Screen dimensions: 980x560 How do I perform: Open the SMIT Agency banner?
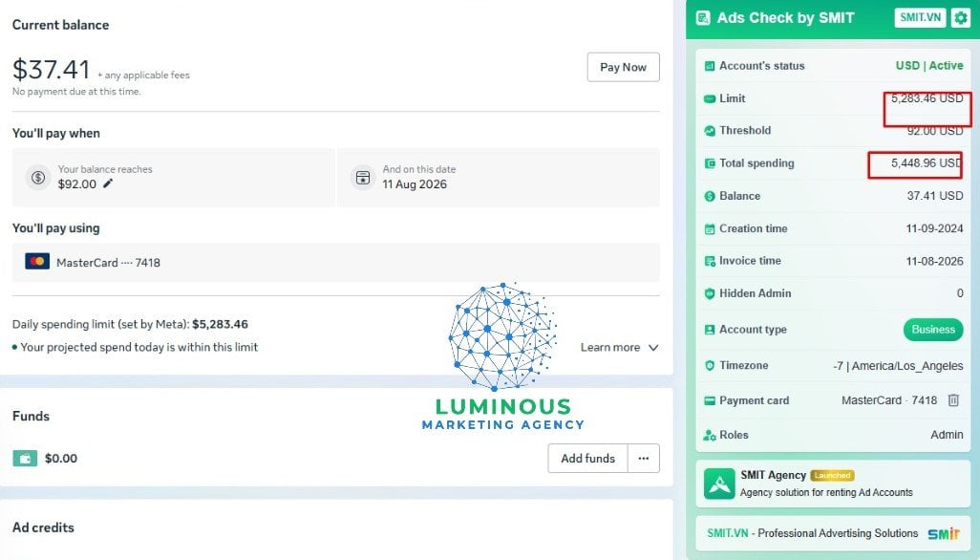833,484
